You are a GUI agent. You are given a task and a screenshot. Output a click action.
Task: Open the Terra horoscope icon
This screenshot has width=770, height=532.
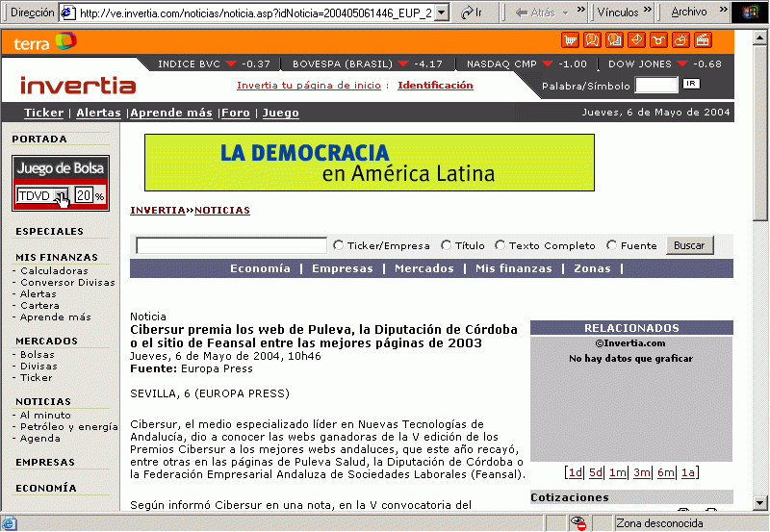point(658,40)
